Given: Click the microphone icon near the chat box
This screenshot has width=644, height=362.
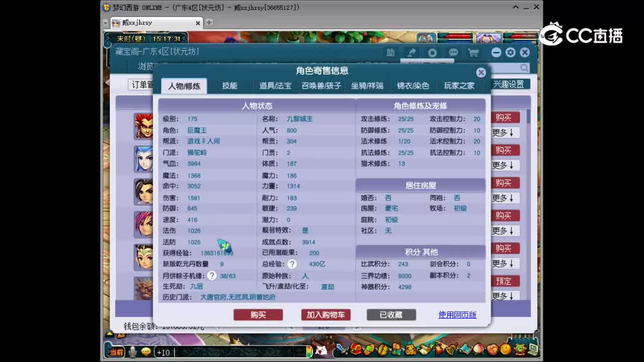Looking at the screenshot, I should tap(132, 352).
